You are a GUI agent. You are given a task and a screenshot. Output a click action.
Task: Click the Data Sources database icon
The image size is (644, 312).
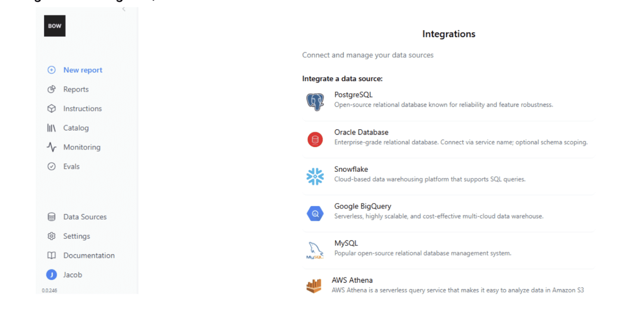[x=52, y=217]
